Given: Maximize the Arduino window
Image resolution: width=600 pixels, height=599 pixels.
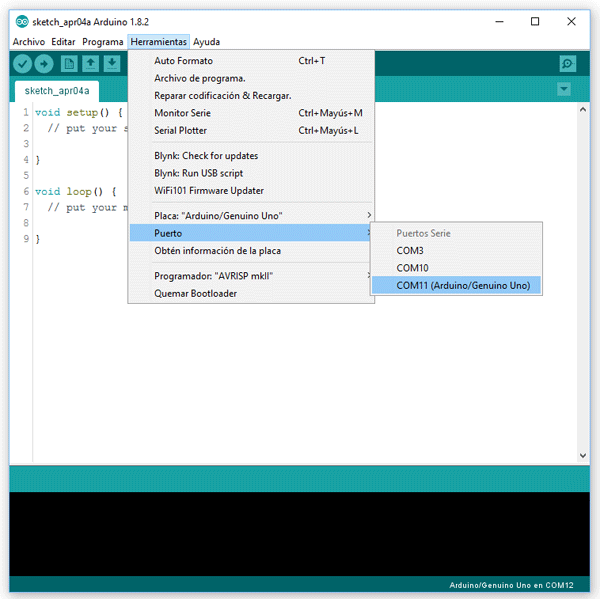Looking at the screenshot, I should (535, 22).
